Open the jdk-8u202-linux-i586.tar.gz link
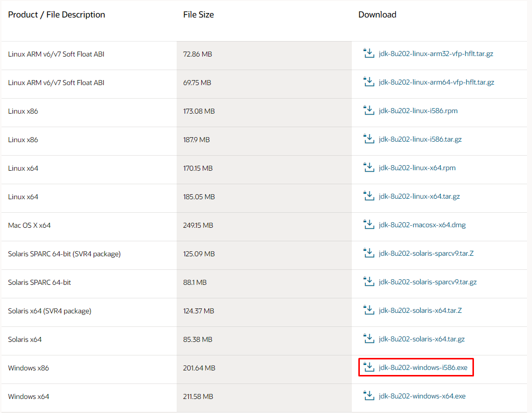 [420, 139]
